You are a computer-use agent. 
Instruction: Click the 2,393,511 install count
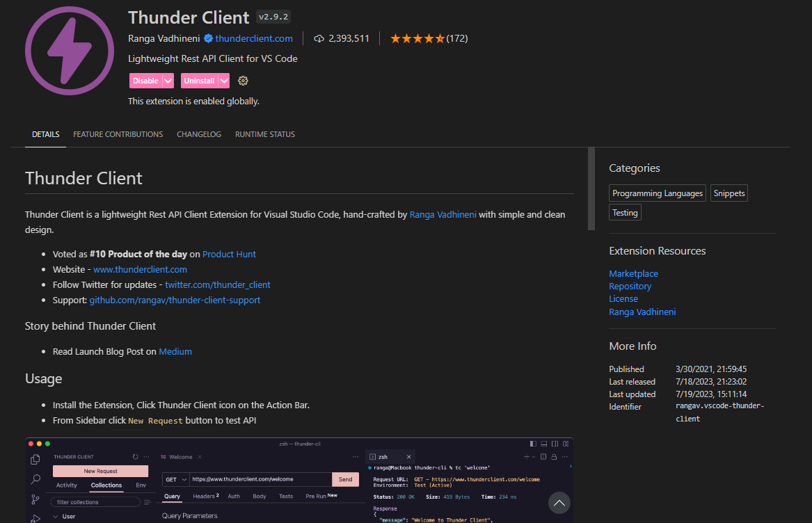click(x=349, y=38)
